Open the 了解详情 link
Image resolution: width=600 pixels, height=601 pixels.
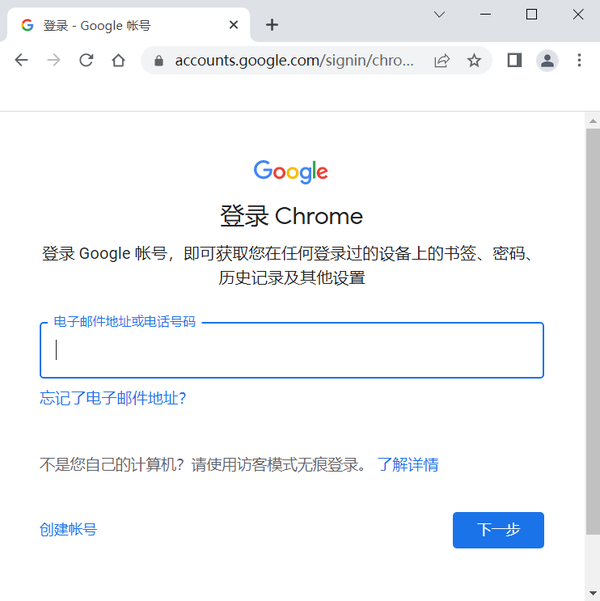pos(407,465)
